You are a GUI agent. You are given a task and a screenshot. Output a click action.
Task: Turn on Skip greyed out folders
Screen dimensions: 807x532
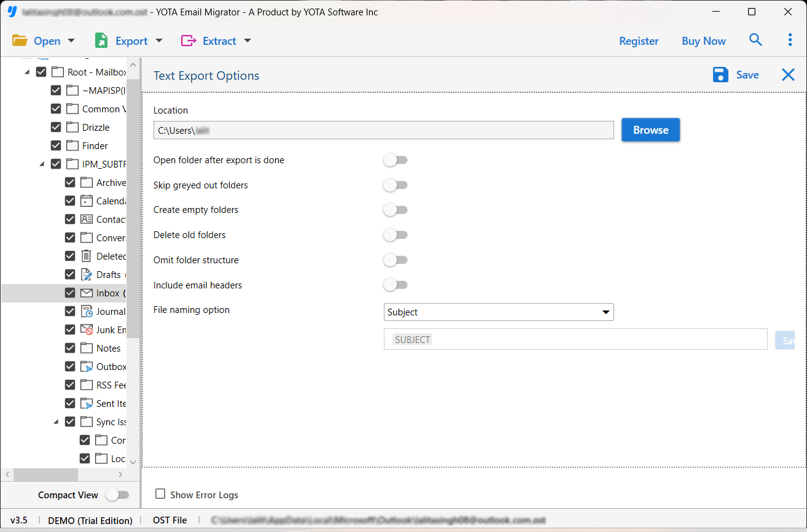(396, 185)
